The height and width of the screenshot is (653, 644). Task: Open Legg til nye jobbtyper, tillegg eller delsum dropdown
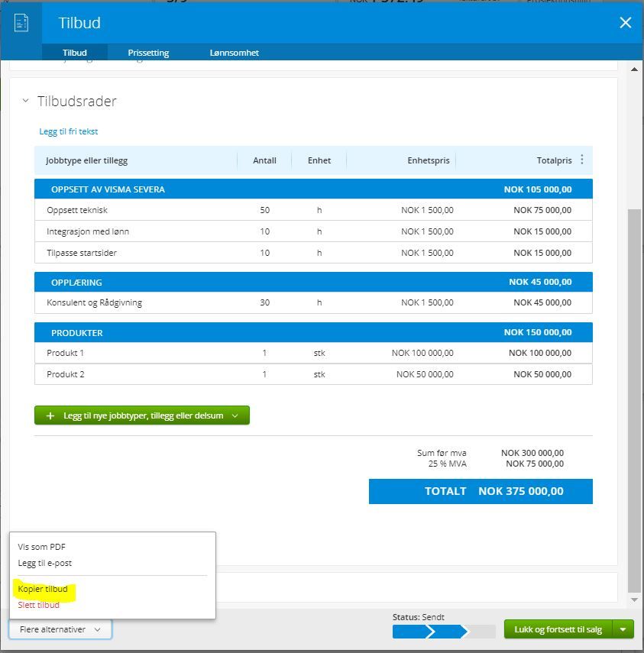[x=142, y=415]
